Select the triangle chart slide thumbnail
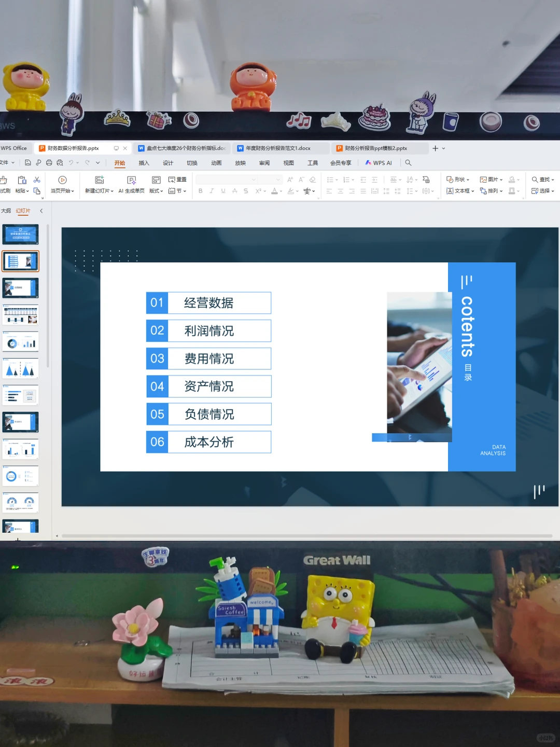The height and width of the screenshot is (747, 560). tap(20, 368)
